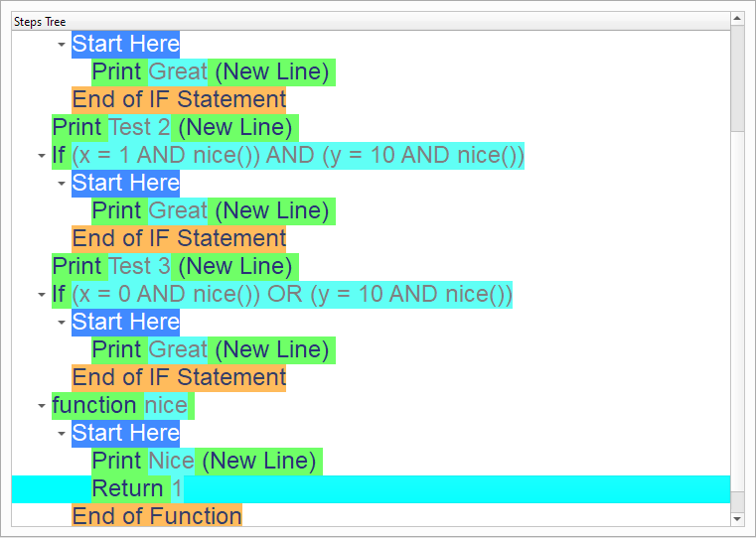Collapse the function nice node
This screenshot has height=538, width=756.
[x=41, y=406]
